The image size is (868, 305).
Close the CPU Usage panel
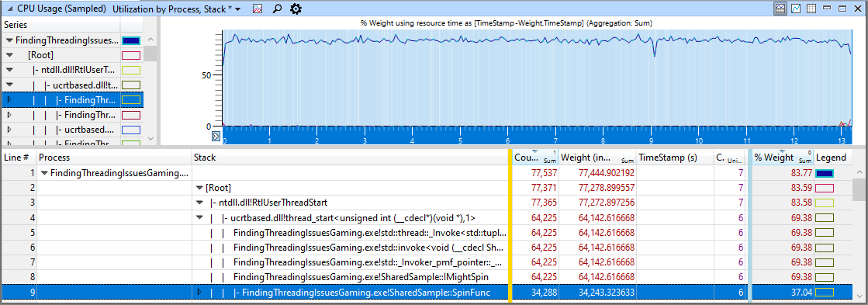[858, 9]
